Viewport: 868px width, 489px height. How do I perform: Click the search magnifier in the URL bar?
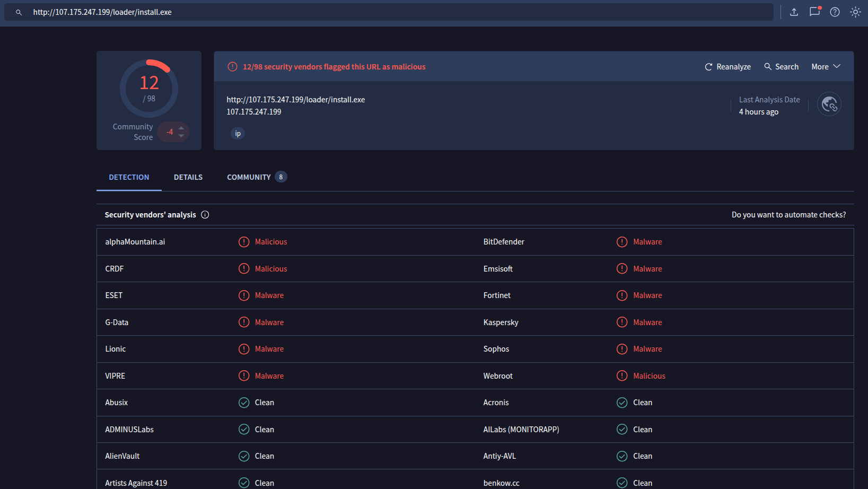pos(19,12)
